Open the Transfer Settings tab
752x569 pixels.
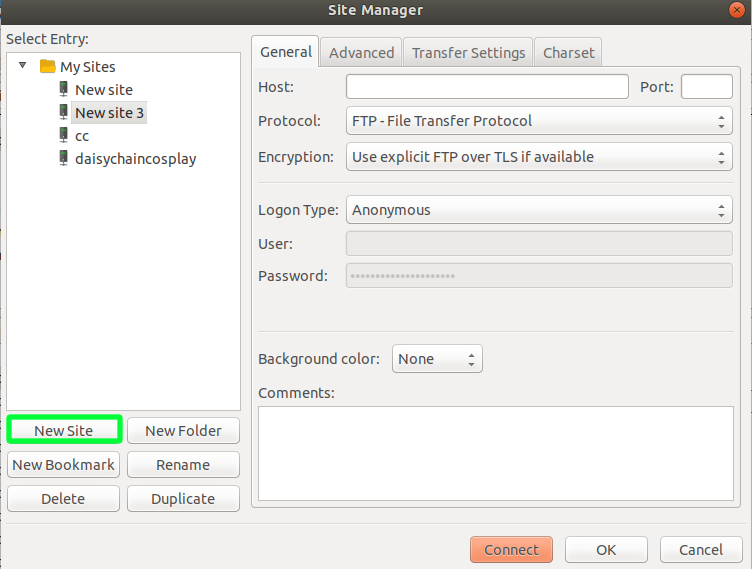pos(468,52)
